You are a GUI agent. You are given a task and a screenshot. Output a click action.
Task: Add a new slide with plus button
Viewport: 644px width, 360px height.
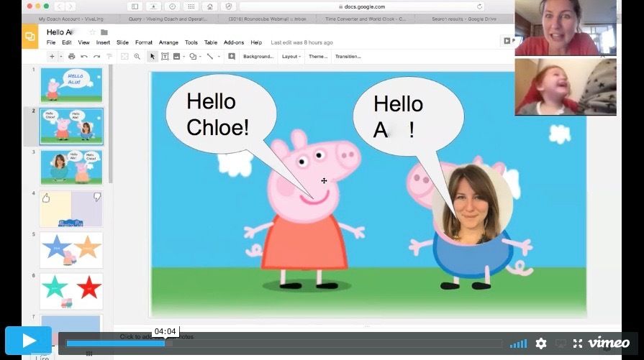pos(52,57)
